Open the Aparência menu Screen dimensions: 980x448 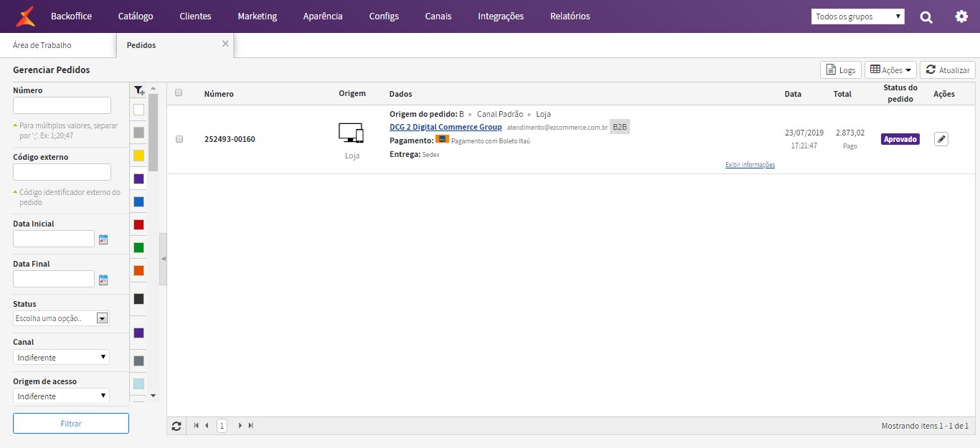tap(323, 16)
